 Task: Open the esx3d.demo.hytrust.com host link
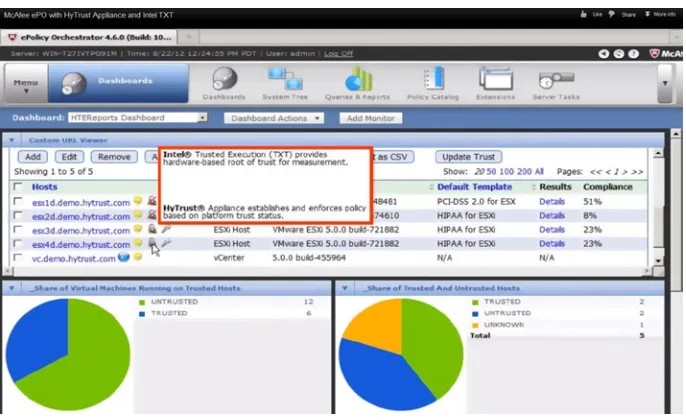pos(81,230)
